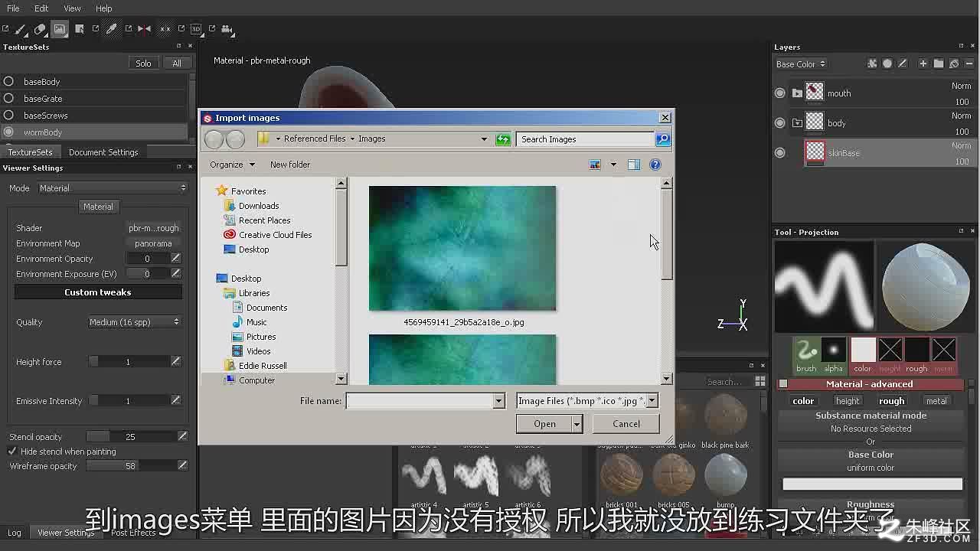Toggle the preview pane icon in dialog
The height and width of the screenshot is (551, 980).
click(634, 165)
